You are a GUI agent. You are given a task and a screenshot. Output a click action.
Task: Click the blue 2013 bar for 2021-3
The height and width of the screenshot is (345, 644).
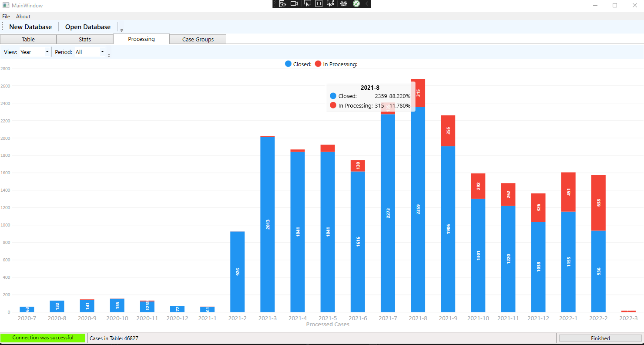pos(268,224)
